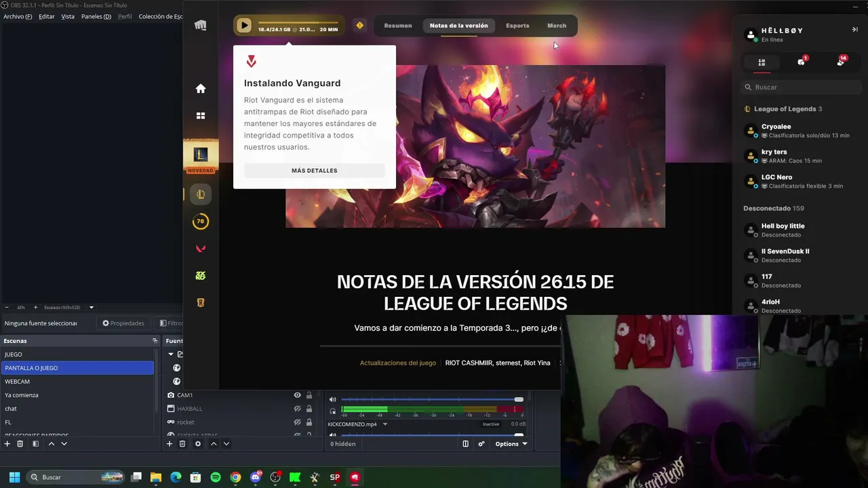The image size is (868, 488).
Task: Select the Notas de la versión tab
Action: [459, 26]
